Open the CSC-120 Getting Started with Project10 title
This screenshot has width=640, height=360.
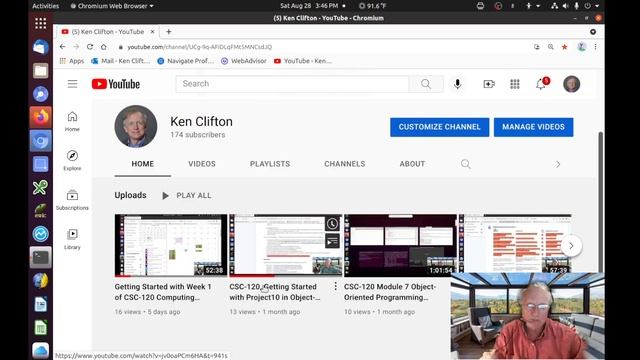point(275,292)
